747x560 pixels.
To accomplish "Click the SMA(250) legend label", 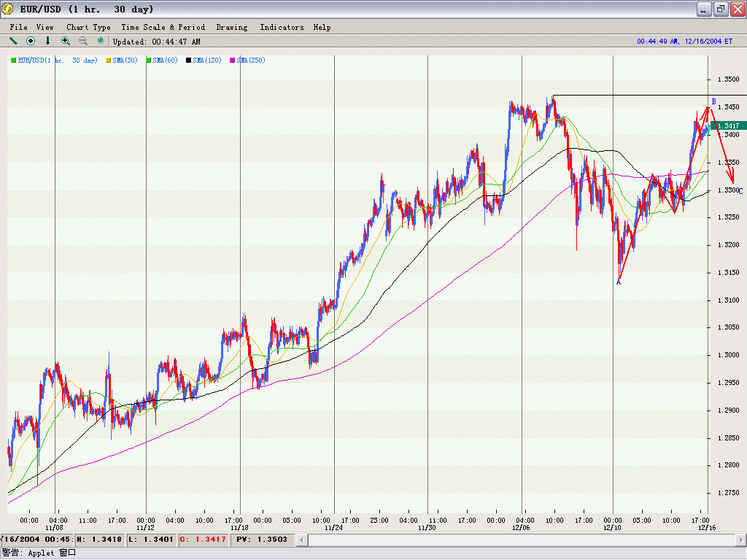I will point(251,61).
